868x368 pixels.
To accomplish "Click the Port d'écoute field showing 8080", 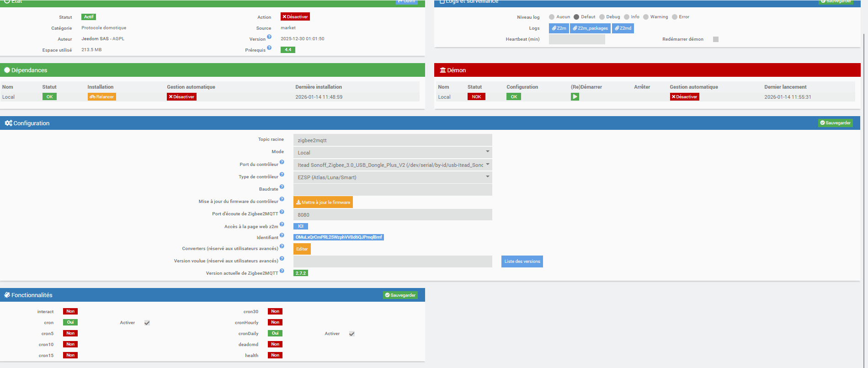I will coord(393,214).
